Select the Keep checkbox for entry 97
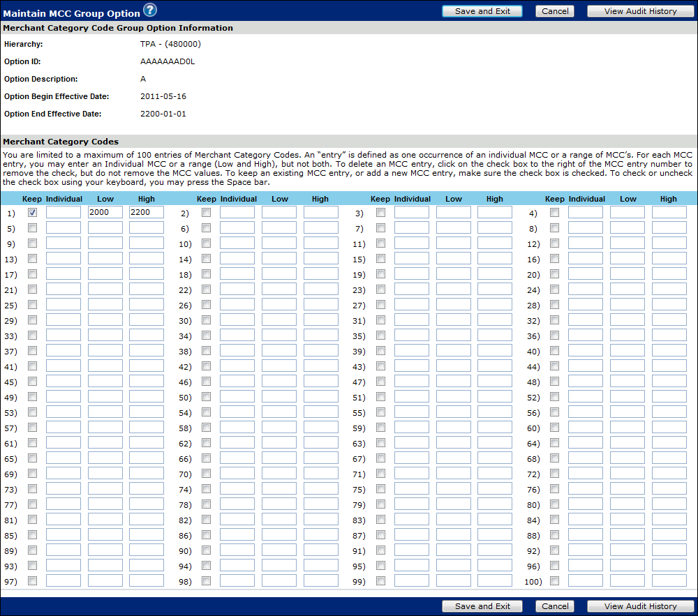The height and width of the screenshot is (616, 698). pos(33,581)
